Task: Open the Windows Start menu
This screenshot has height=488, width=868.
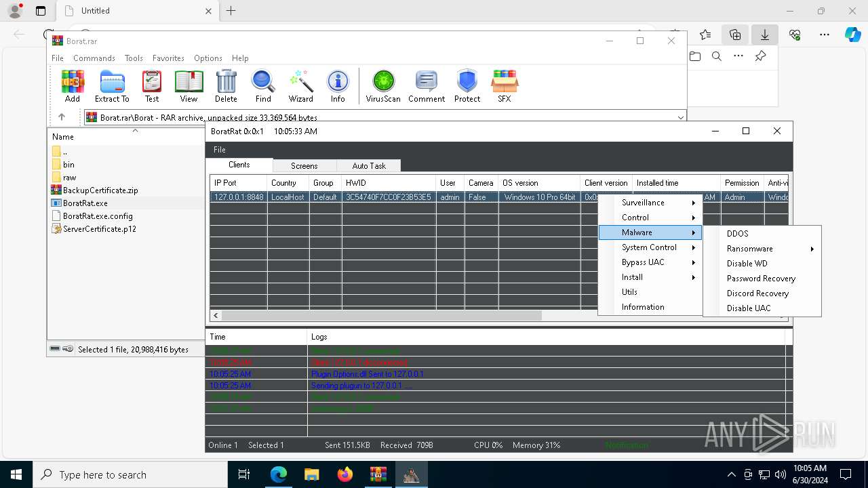Action: [x=16, y=474]
